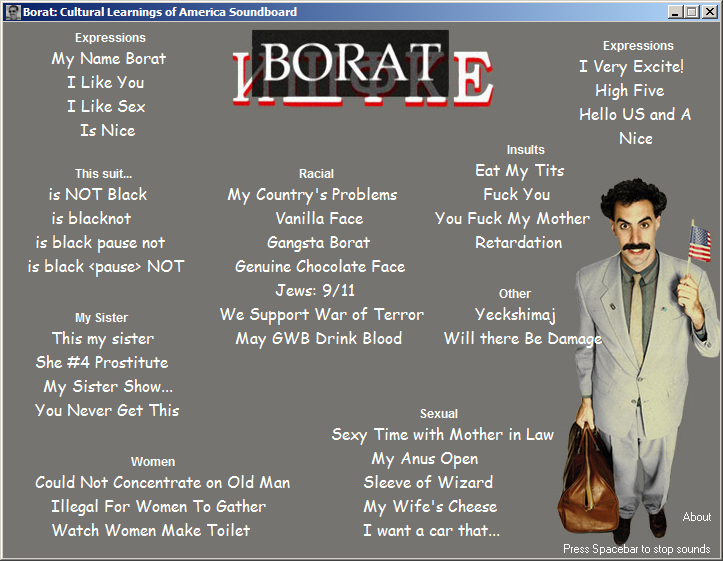Click the 'Fuck You' insult clip
The width and height of the screenshot is (723, 561).
517,195
